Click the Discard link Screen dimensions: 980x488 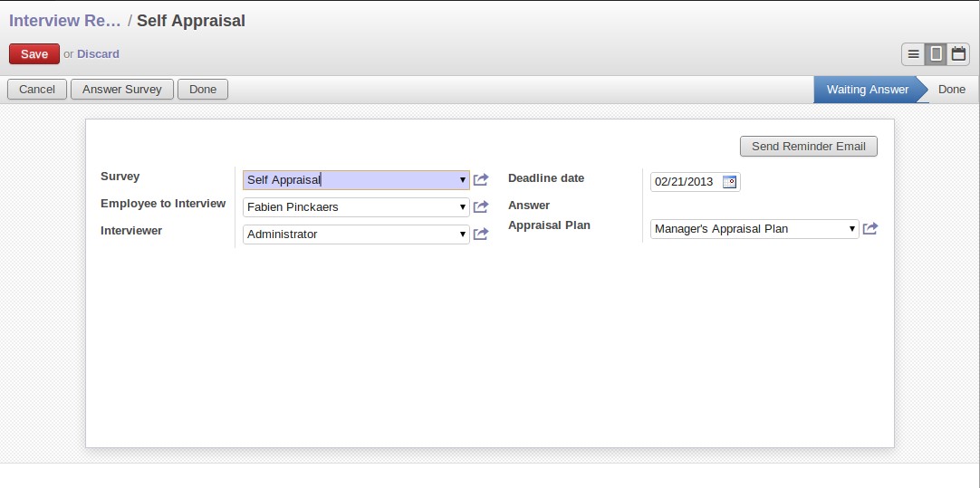tap(98, 54)
